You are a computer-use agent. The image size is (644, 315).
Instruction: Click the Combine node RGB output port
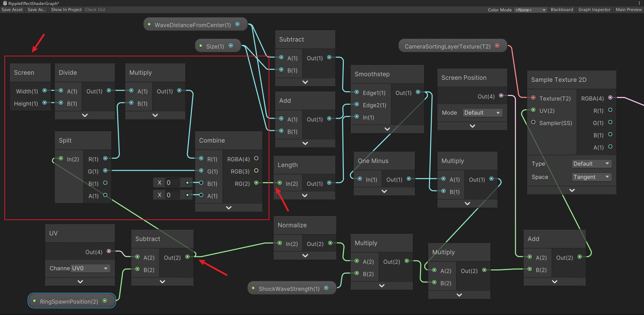click(256, 170)
